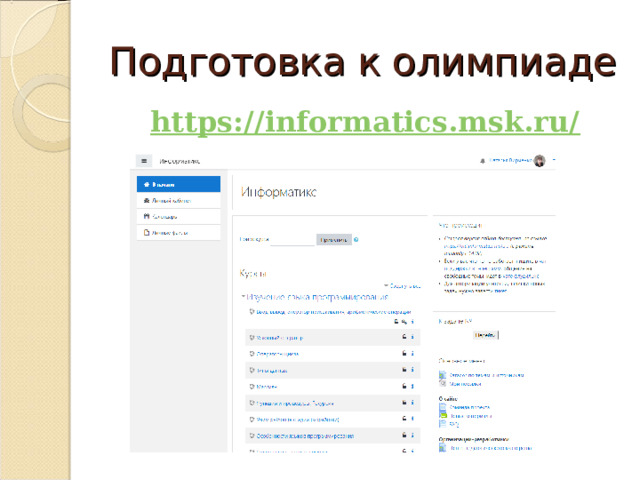Open Личный кабинет in the sidebar

pyautogui.click(x=178, y=201)
